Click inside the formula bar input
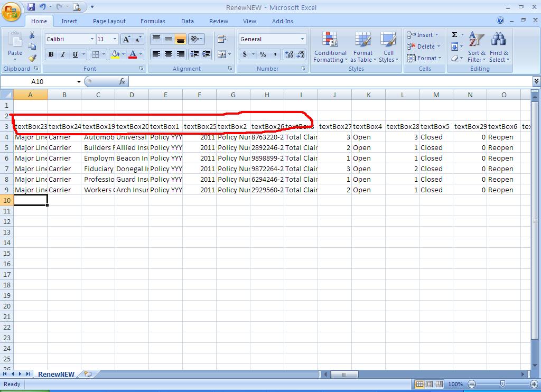The height and width of the screenshot is (392, 541). coord(328,81)
